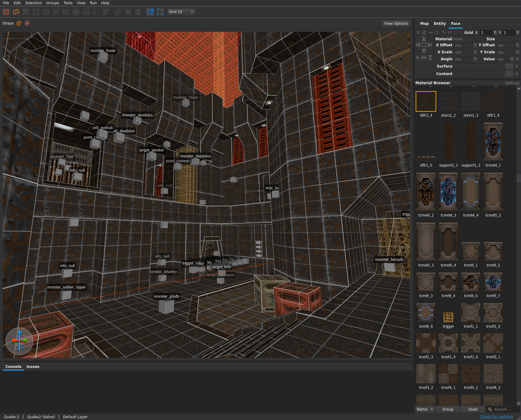Click the Material Browser vertical scrollbar handle
Screen dimensions: 521x420
tap(519, 178)
